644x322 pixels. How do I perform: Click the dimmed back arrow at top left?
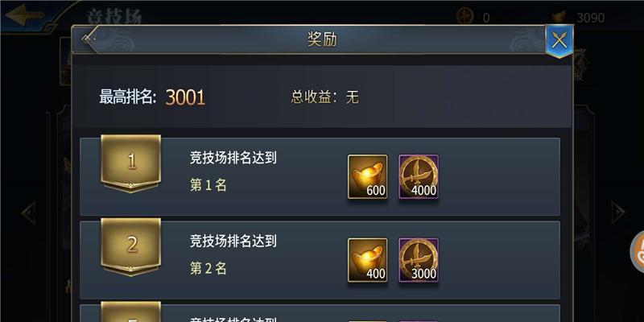(x=25, y=15)
